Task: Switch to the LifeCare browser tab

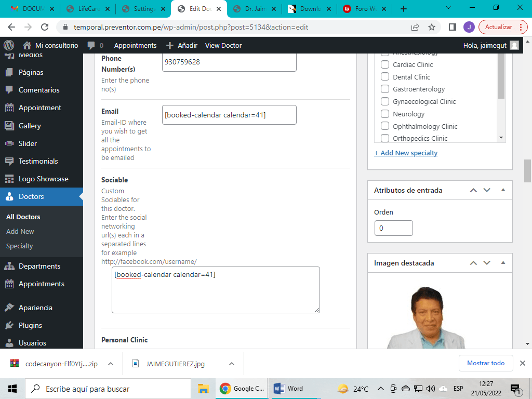Action: pyautogui.click(x=88, y=9)
